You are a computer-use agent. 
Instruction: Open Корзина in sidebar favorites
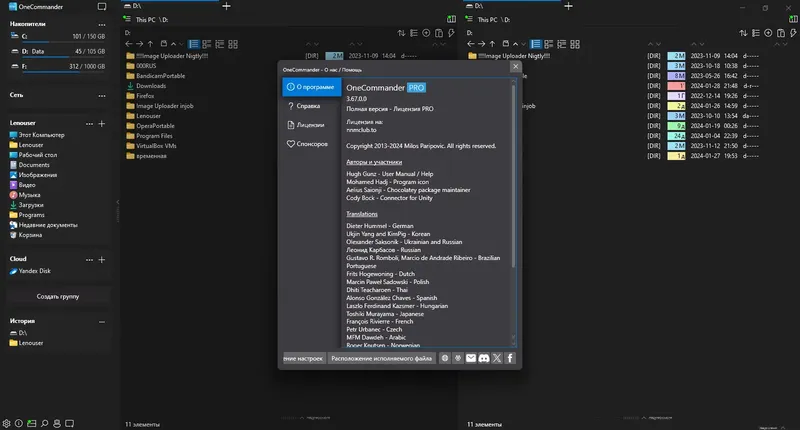tap(26, 235)
